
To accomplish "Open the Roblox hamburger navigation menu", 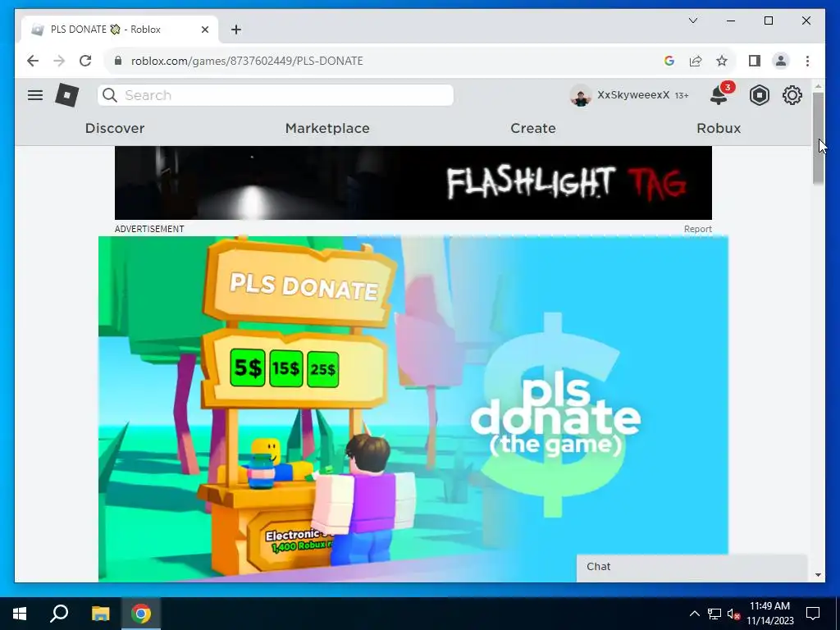I will click(35, 95).
